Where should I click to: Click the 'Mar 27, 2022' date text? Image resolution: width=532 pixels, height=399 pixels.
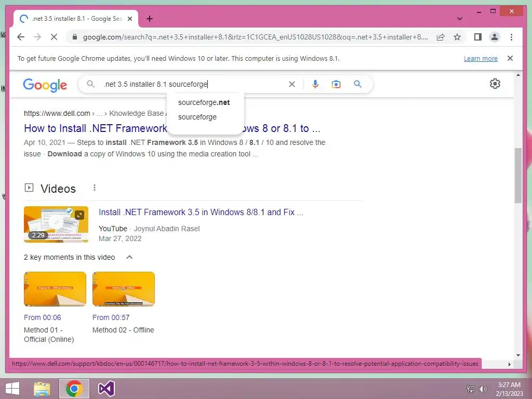[x=120, y=238]
